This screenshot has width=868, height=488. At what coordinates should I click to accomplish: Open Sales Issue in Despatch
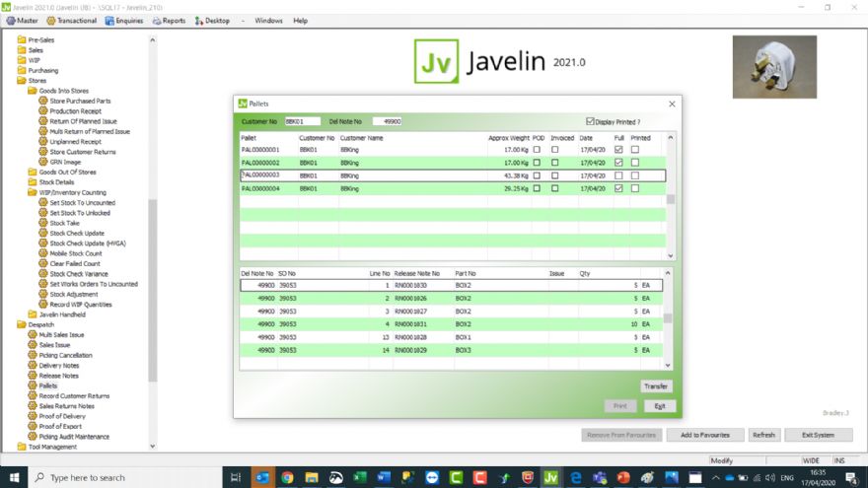(54, 345)
